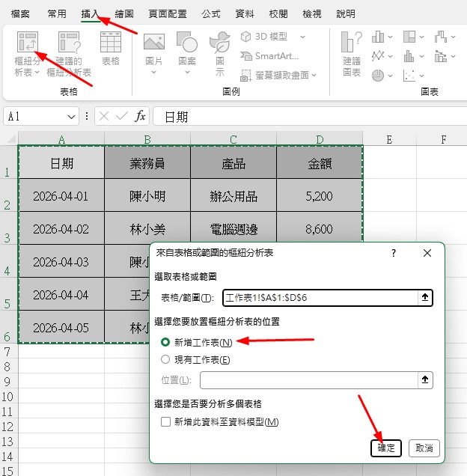Screen dimensions: 467x476
Task: Expand 螢幕擷取畫面 dropdown arrow
Action: click(314, 76)
